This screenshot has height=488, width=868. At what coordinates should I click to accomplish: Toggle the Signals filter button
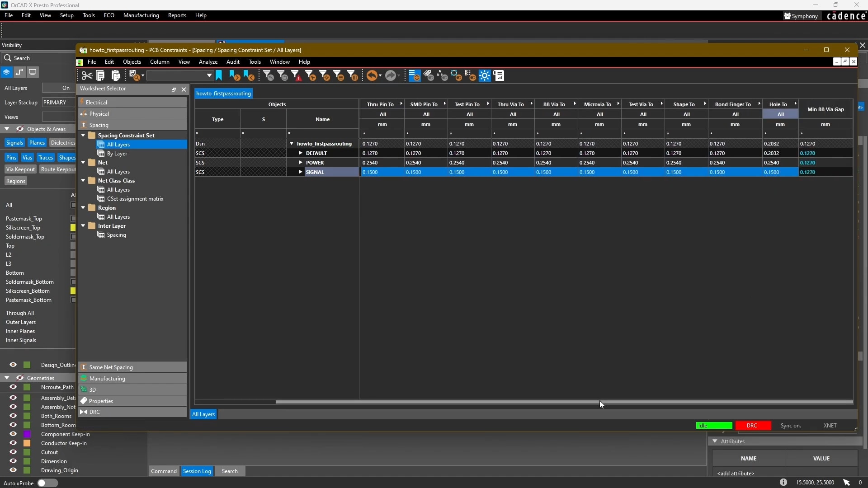[x=14, y=143]
